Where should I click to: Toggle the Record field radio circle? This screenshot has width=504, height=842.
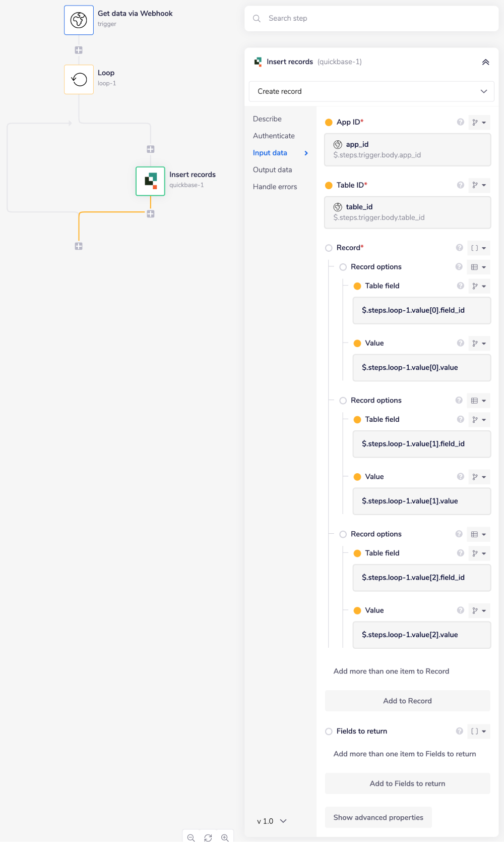[x=329, y=248]
